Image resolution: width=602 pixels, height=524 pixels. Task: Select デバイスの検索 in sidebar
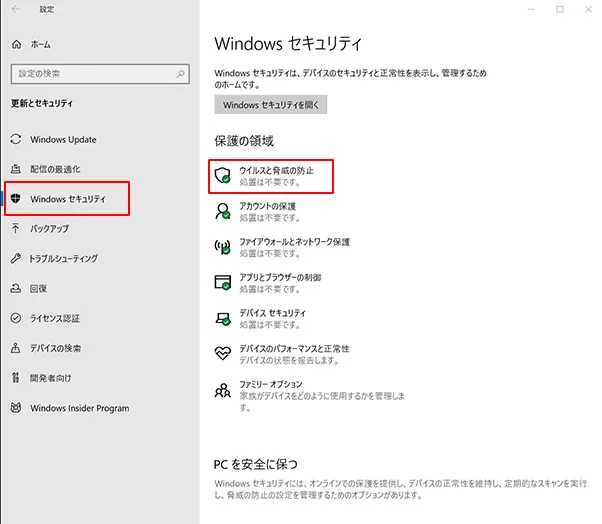coord(56,348)
